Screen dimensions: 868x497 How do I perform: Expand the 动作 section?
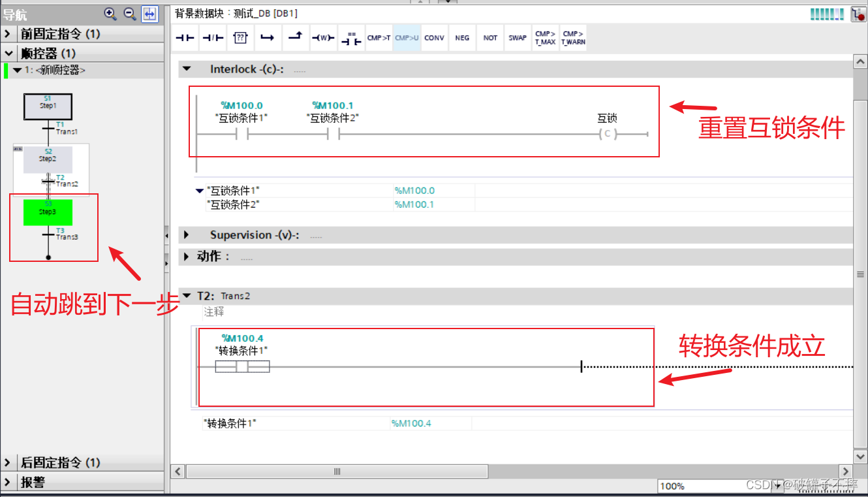187,257
